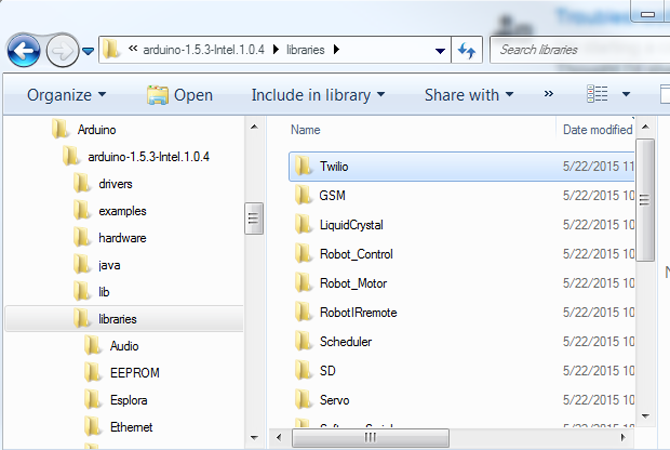Click navigation pane scrollbar thumb
This screenshot has height=450, width=670.
[x=253, y=218]
